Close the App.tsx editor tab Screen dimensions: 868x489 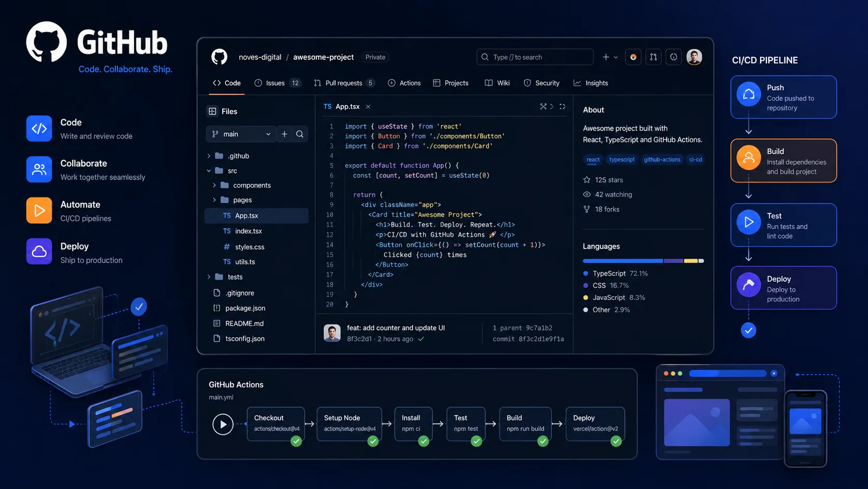pyautogui.click(x=368, y=106)
